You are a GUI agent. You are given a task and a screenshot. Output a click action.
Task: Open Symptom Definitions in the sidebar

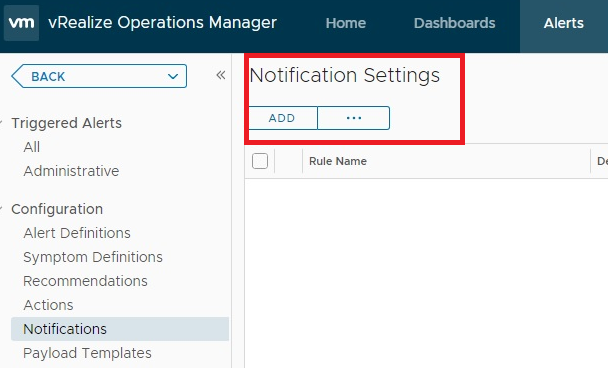pos(93,257)
